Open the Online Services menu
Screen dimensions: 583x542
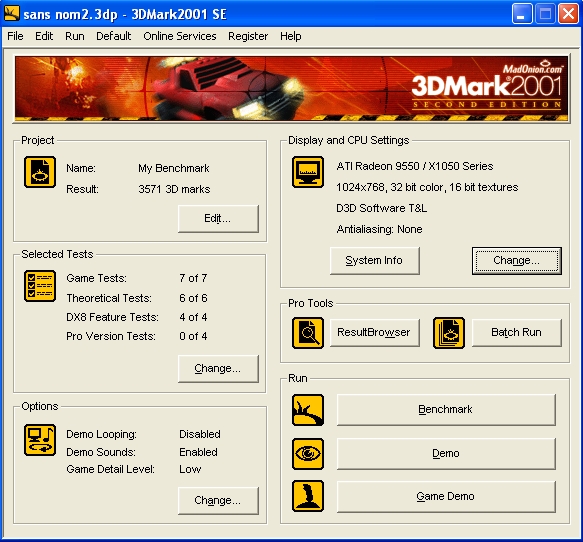coord(180,36)
